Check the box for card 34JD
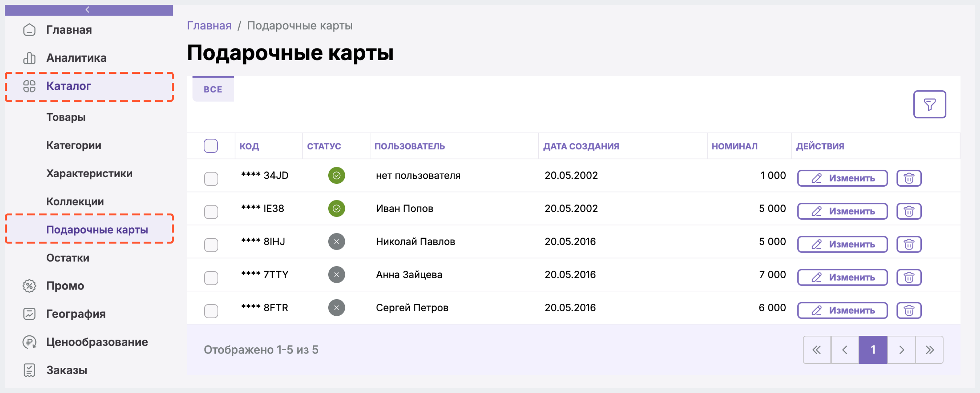 211,179
